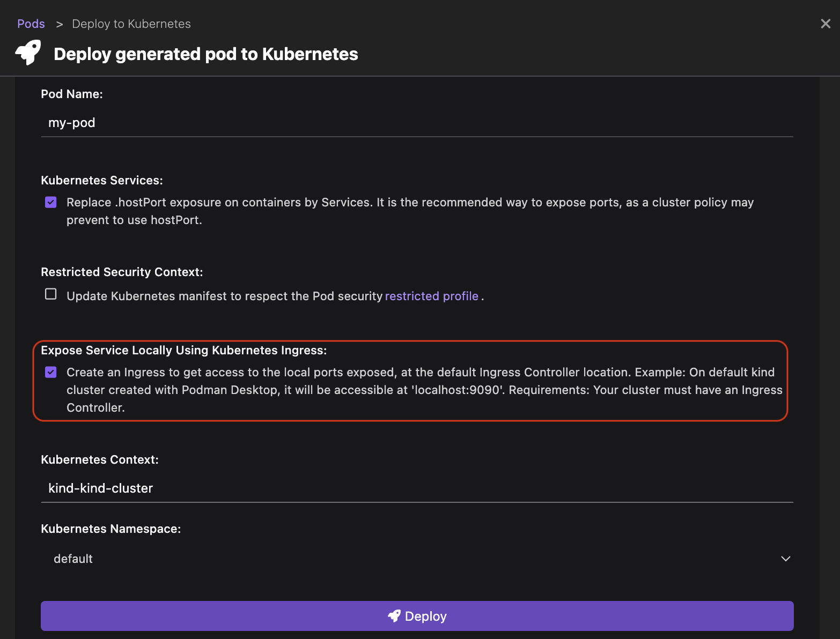Screen dimensions: 840x639
Task: Click in the Pod Name field containing my-pod
Action: tap(416, 123)
